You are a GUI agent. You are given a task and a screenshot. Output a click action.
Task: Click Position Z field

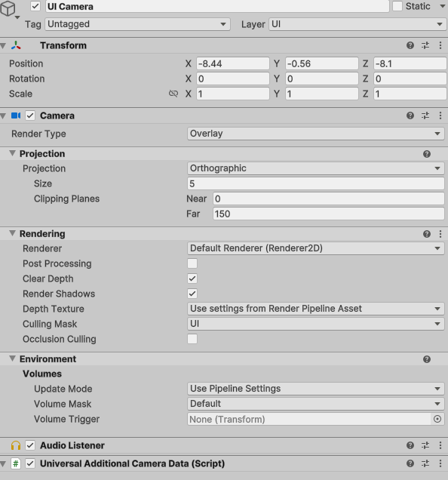click(410, 63)
